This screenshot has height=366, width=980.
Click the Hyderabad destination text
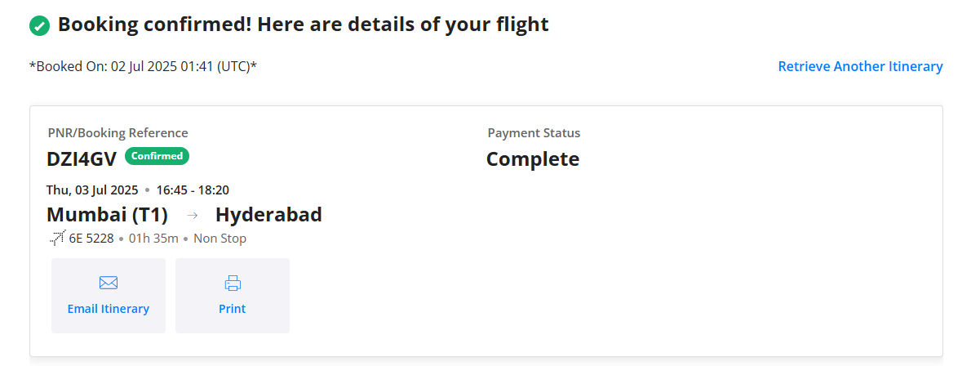click(268, 215)
